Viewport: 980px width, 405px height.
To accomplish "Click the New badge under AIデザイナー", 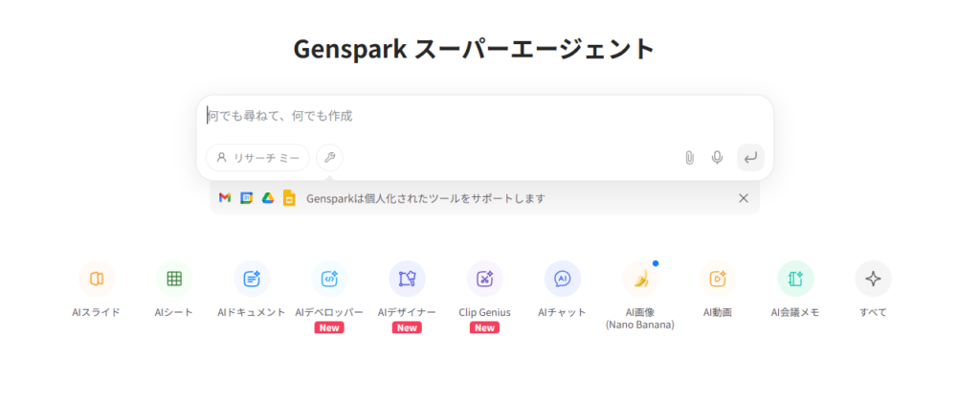I will (x=407, y=328).
